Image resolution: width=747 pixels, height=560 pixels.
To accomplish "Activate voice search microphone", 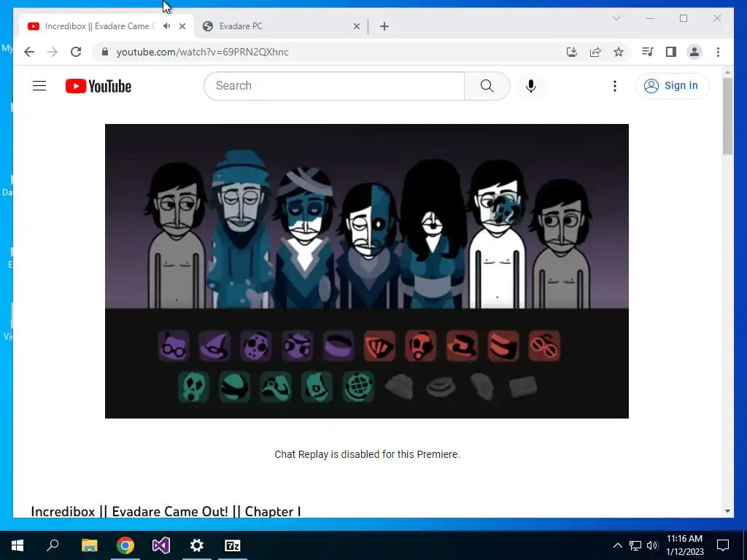I will pyautogui.click(x=531, y=86).
